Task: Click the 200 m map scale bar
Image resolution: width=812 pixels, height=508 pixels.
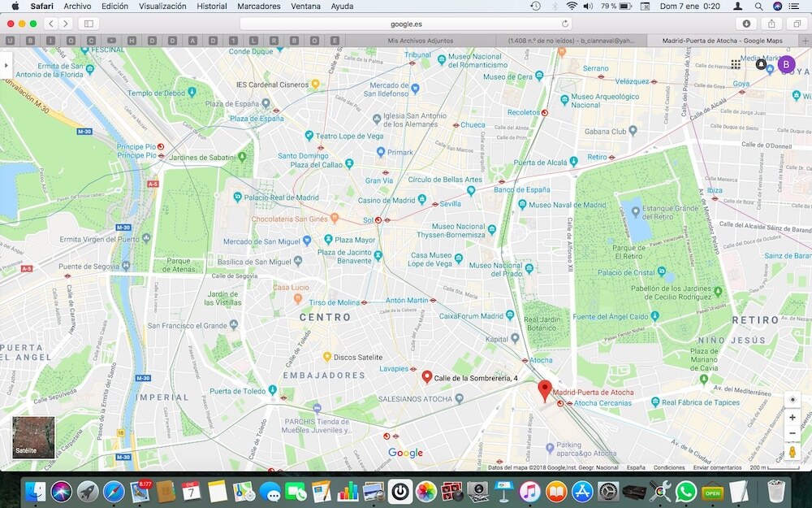Action: click(773, 467)
